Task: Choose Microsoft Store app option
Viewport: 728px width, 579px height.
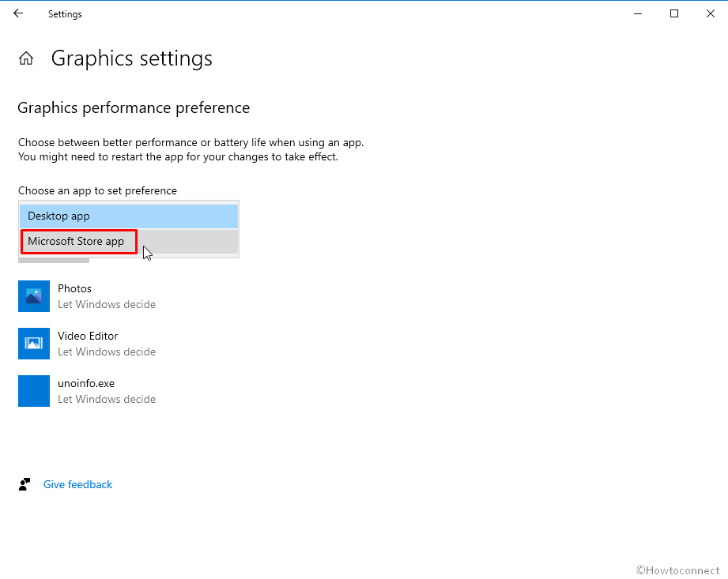Action: 129,241
